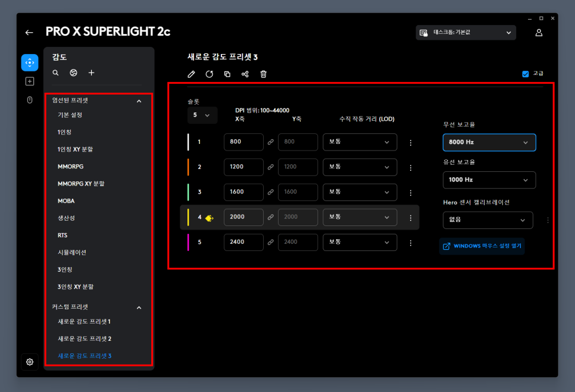Open the assignments plus tab in left sidebar
Viewport: 575px width, 392px height.
[x=30, y=81]
